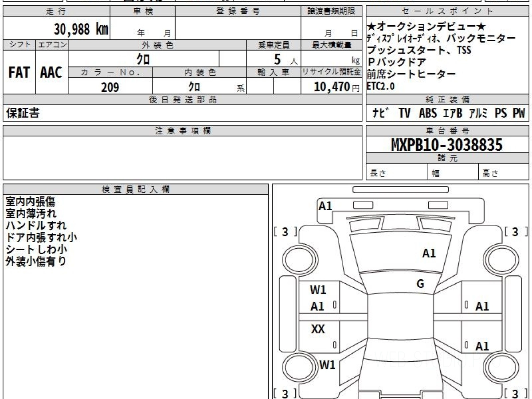Click the リサイクル預託金 header

coord(331,73)
